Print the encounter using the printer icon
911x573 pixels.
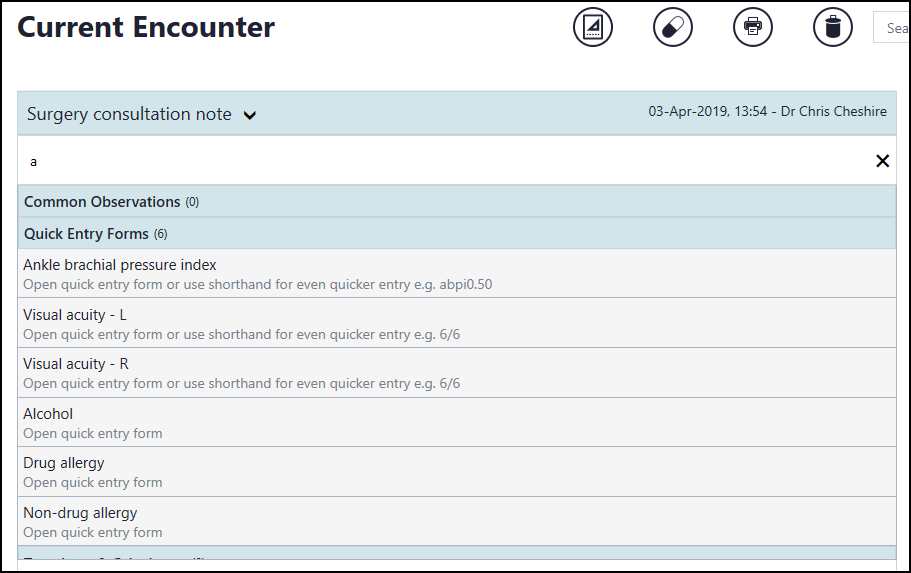(753, 27)
